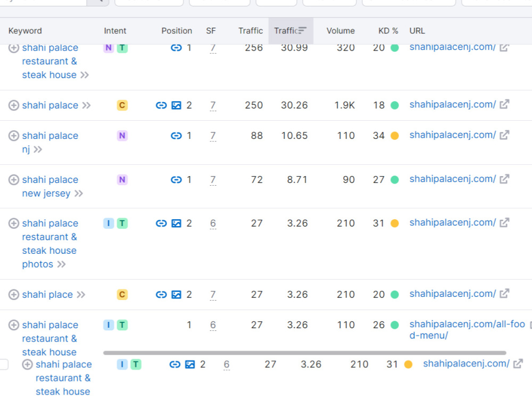Viewport: 532px width, 399px height.
Task: Sort by the Keyword column header
Action: click(x=25, y=31)
